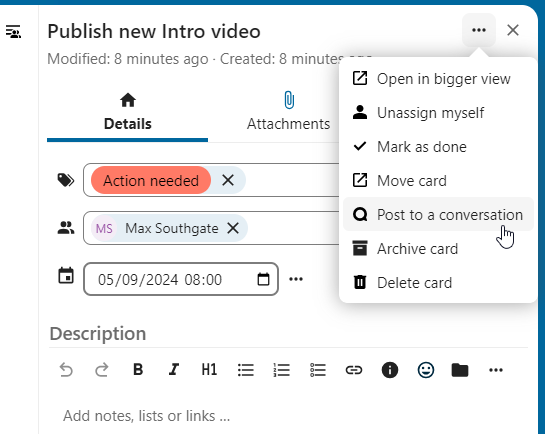This screenshot has width=545, height=434.
Task: Remove the Action needed tag
Action: tap(228, 180)
